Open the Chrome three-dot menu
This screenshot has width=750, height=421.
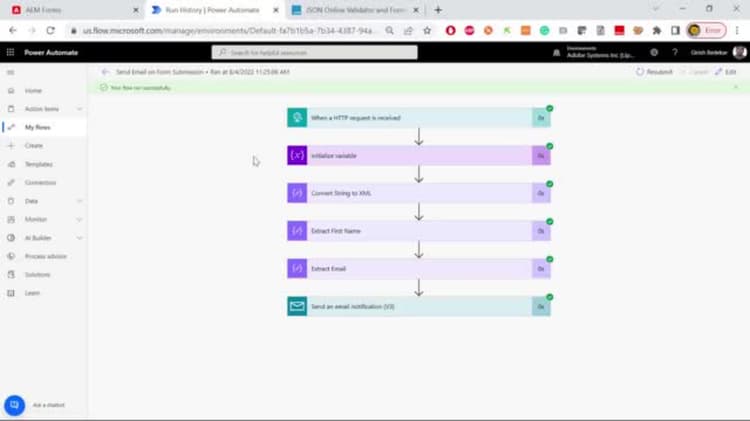737,31
